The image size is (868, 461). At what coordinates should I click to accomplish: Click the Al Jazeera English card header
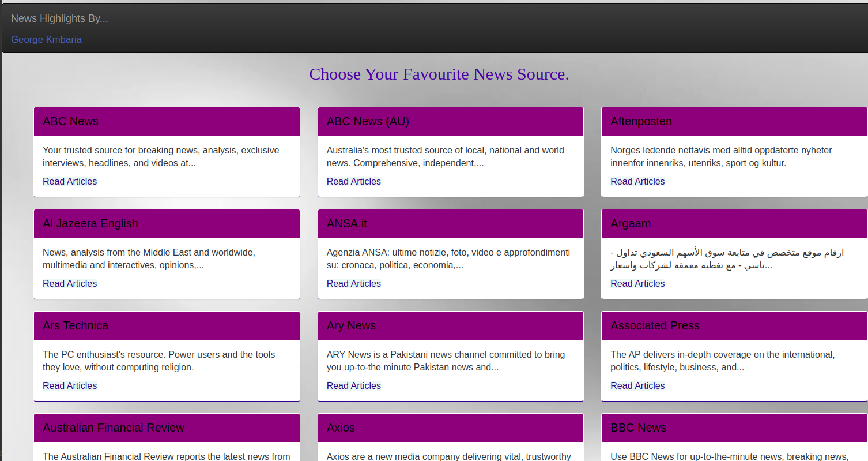(x=167, y=223)
